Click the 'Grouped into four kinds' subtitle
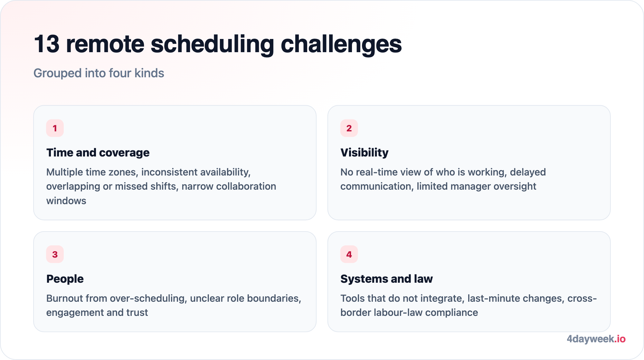 (99, 73)
